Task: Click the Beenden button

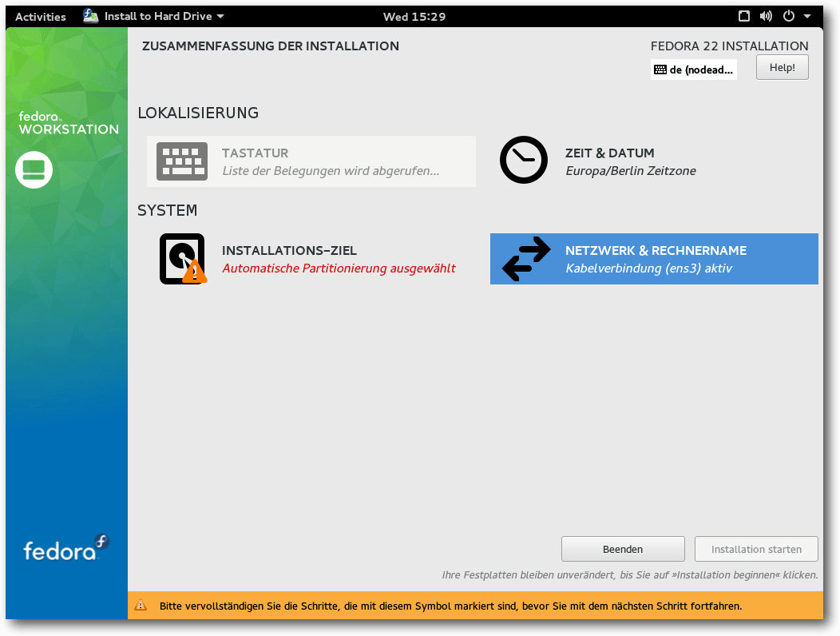Action: (x=623, y=549)
